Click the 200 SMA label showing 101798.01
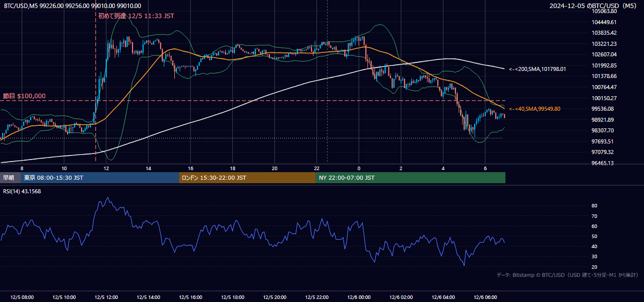This screenshot has height=302, width=644. (537, 69)
